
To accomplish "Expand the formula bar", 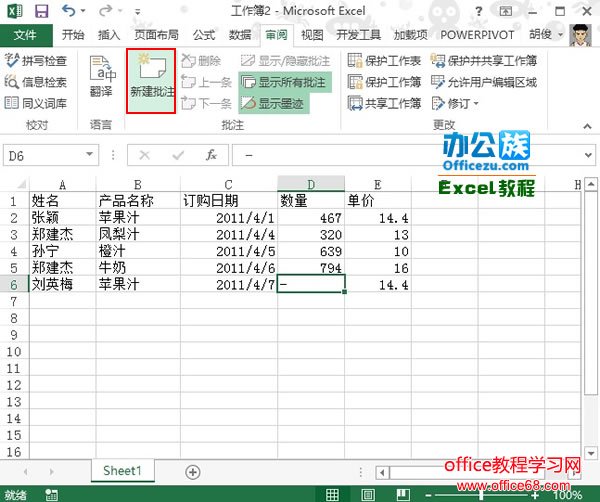I will pyautogui.click(x=588, y=155).
